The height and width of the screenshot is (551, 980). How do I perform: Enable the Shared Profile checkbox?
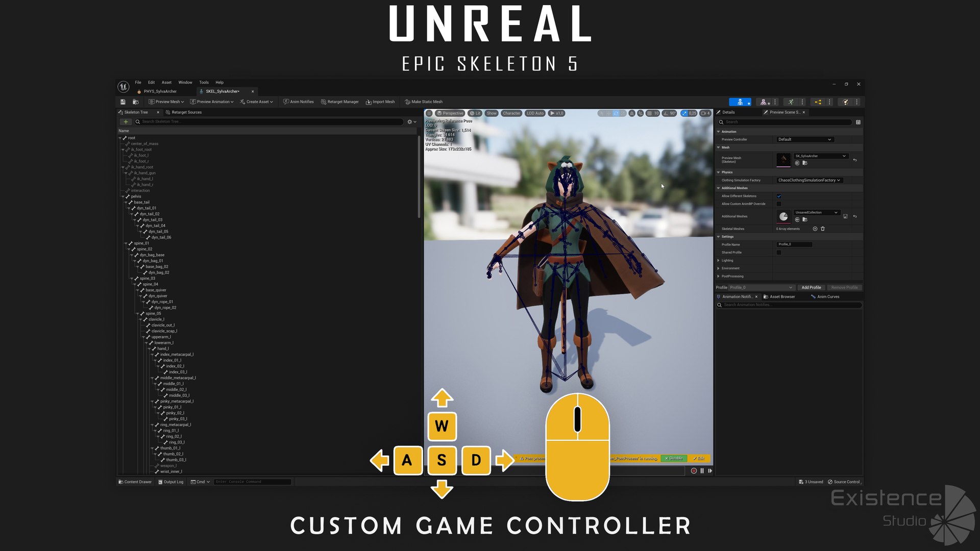point(779,253)
